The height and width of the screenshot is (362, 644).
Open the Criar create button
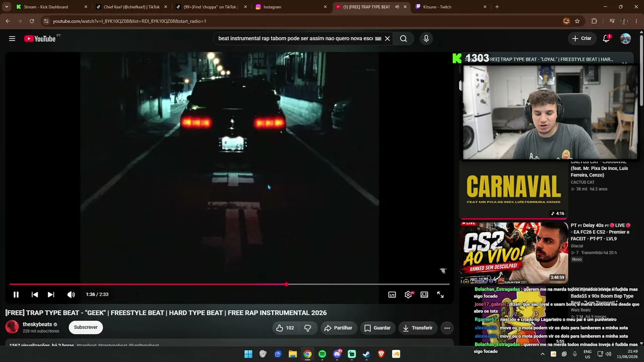[x=582, y=39]
